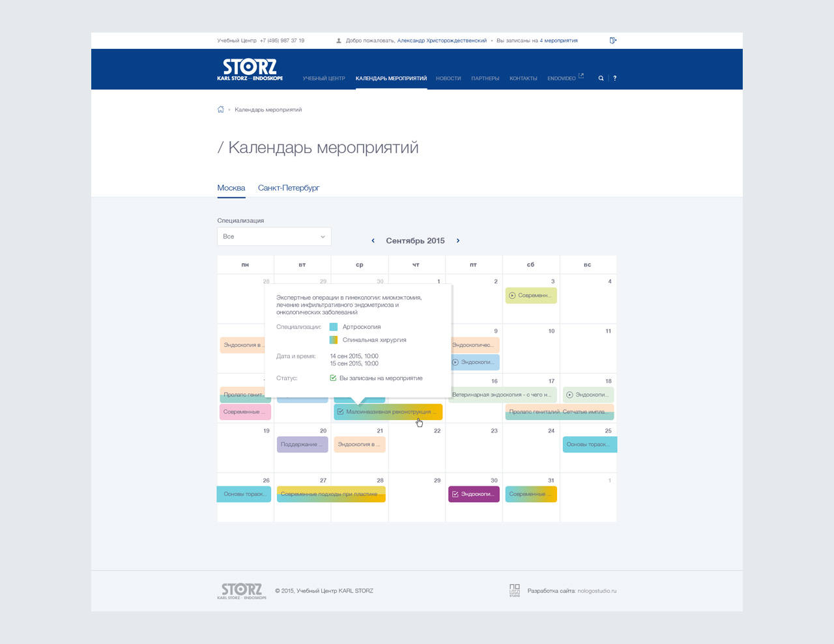The width and height of the screenshot is (834, 644).
Task: Open the Ветеринарная эндоскопия calendar event
Action: click(502, 395)
